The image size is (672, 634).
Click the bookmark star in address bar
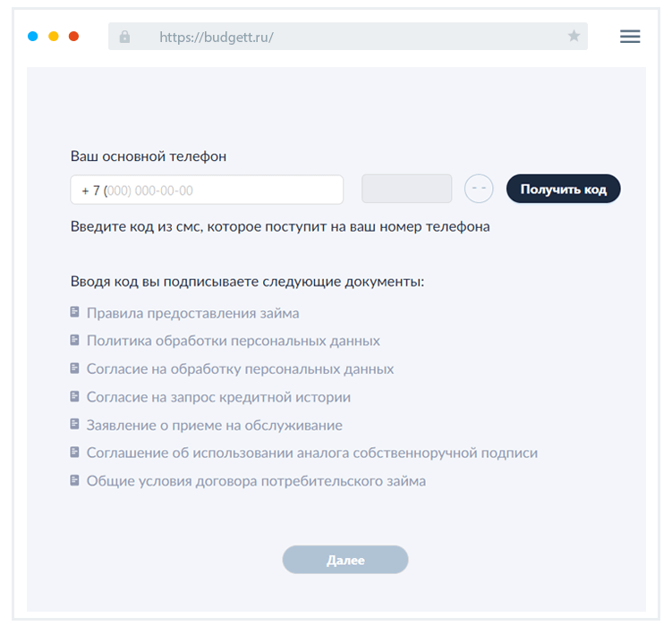click(574, 37)
